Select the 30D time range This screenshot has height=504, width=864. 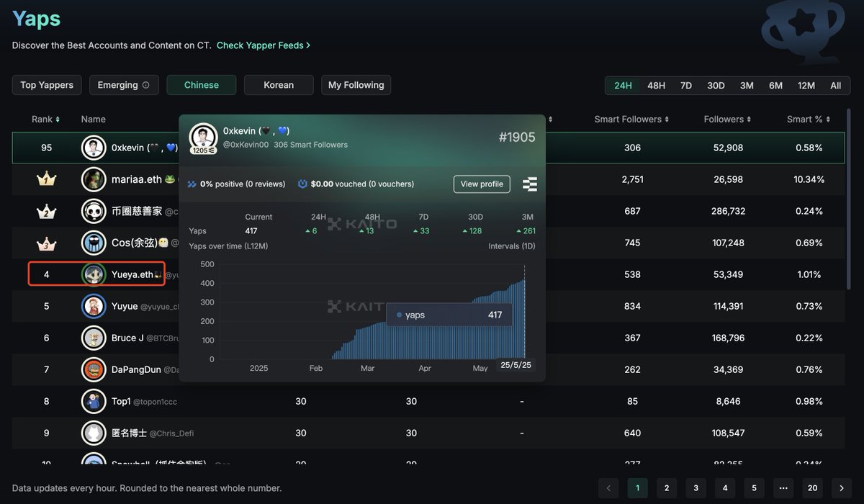click(x=716, y=85)
